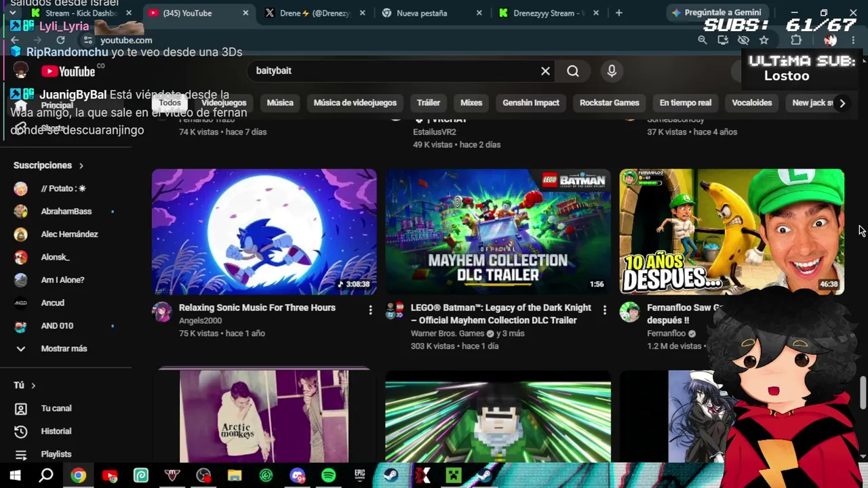Launch Spotify from the taskbar
Image resolution: width=868 pixels, height=488 pixels.
click(328, 476)
